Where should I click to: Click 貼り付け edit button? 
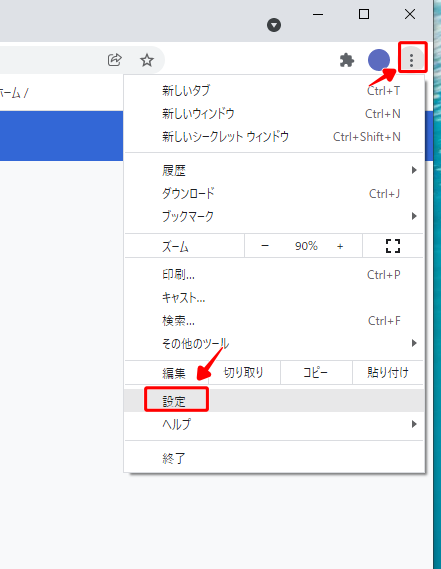(388, 372)
